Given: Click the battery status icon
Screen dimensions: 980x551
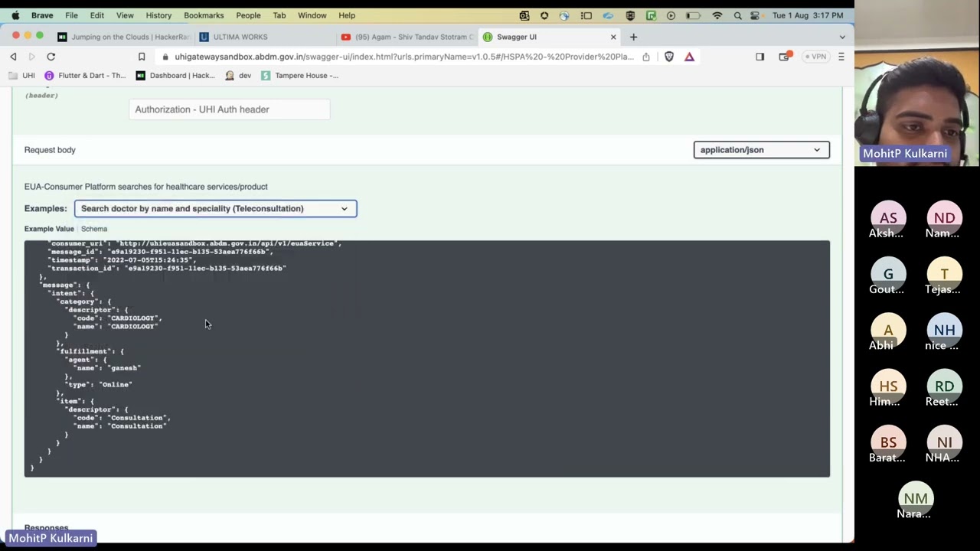Looking at the screenshot, I should pyautogui.click(x=693, y=15).
